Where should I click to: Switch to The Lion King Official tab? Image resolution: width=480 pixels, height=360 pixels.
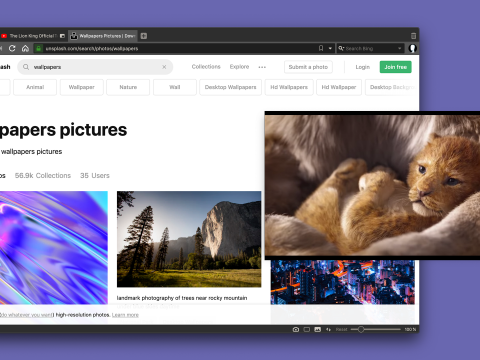pyautogui.click(x=32, y=36)
